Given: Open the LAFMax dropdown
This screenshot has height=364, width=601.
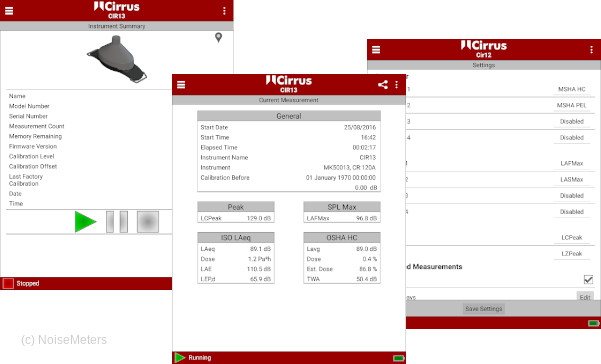Looking at the screenshot, I should (x=571, y=163).
